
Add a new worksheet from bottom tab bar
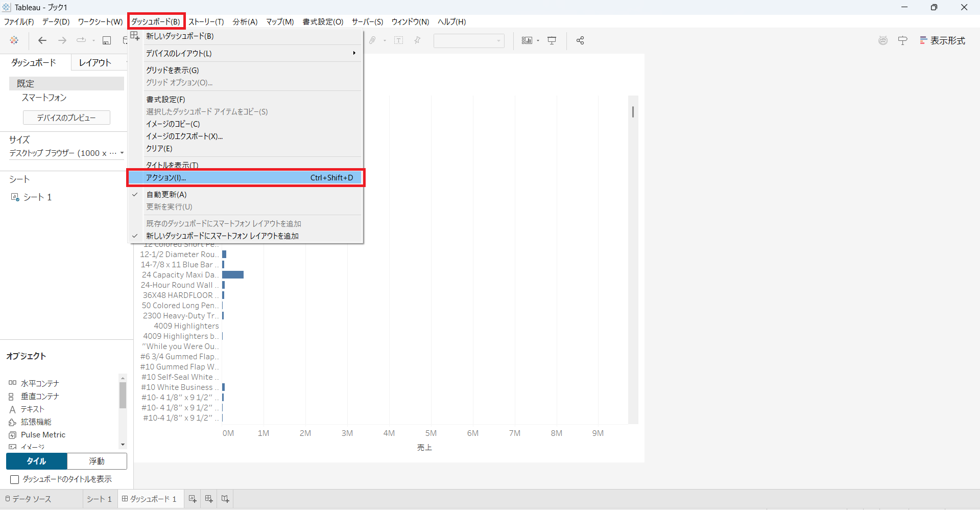[193, 499]
